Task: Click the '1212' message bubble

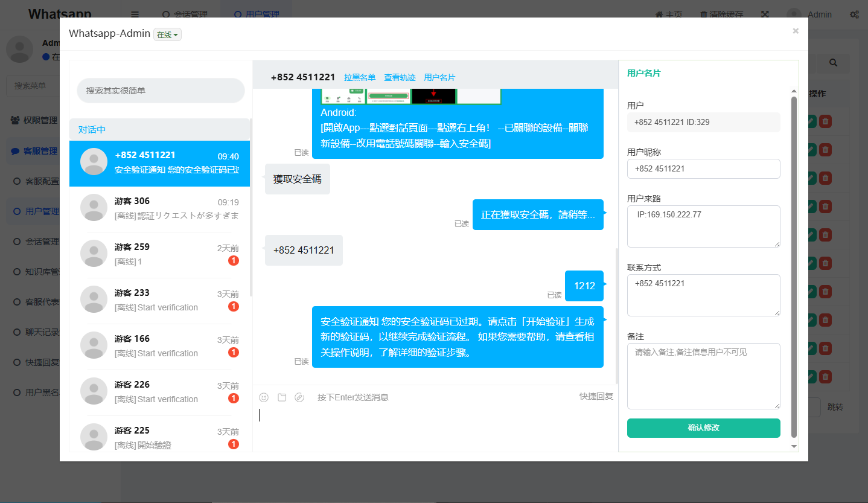Action: [x=584, y=286]
